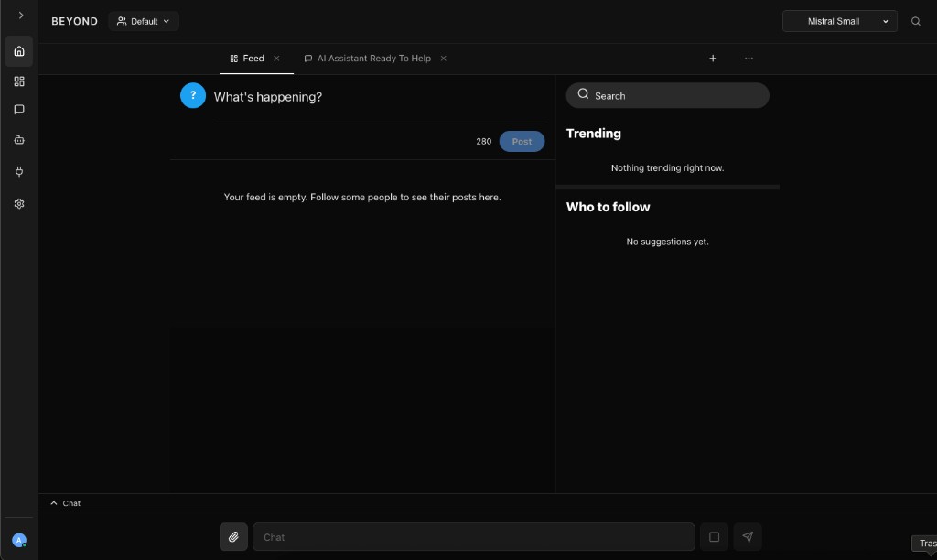Open the apps grid icon in sidebar
This screenshot has height=560, width=937.
click(18, 81)
